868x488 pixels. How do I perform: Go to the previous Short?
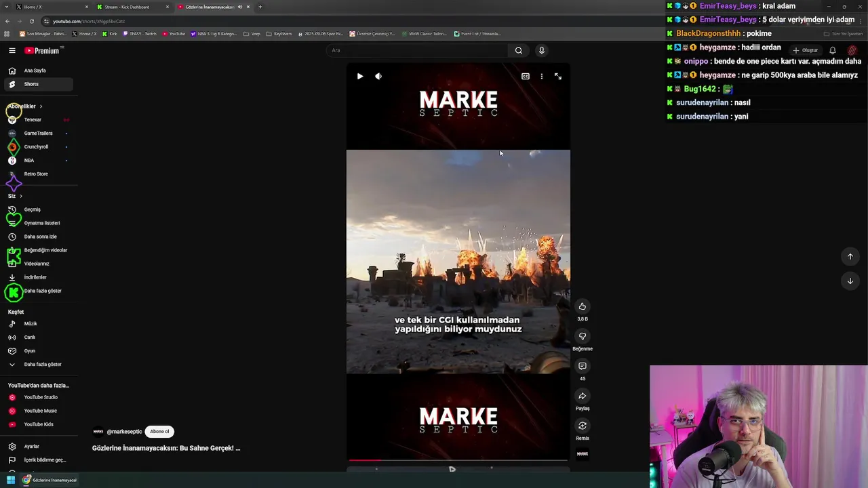pos(850,256)
